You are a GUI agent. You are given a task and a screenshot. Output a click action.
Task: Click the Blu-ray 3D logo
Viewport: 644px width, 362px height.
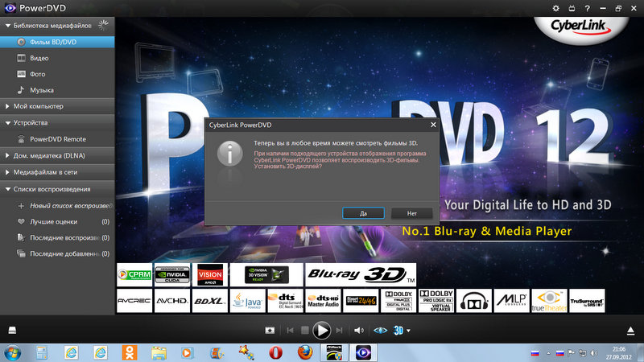pyautogui.click(x=361, y=274)
